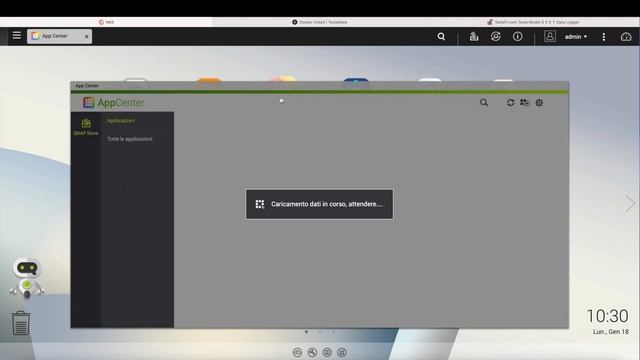Open App Center settings gear
This screenshot has height=360, width=640.
pyautogui.click(x=539, y=103)
